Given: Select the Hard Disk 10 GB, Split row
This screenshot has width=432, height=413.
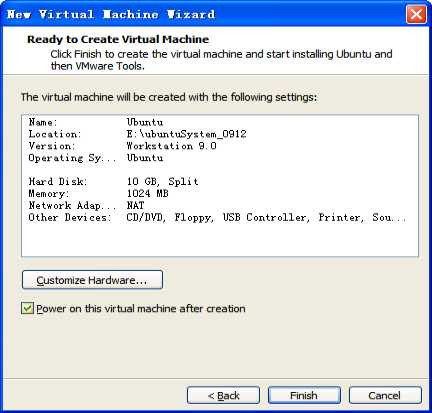Looking at the screenshot, I should point(220,182).
